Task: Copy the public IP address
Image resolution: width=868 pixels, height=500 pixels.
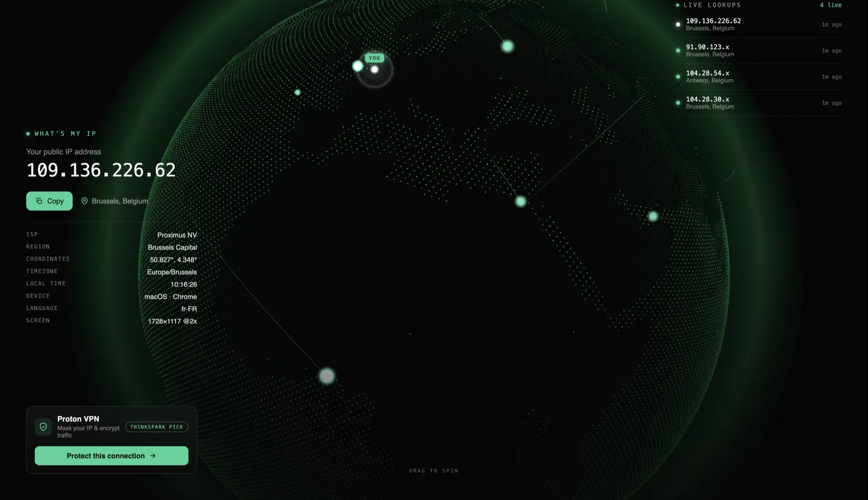Action: [49, 201]
